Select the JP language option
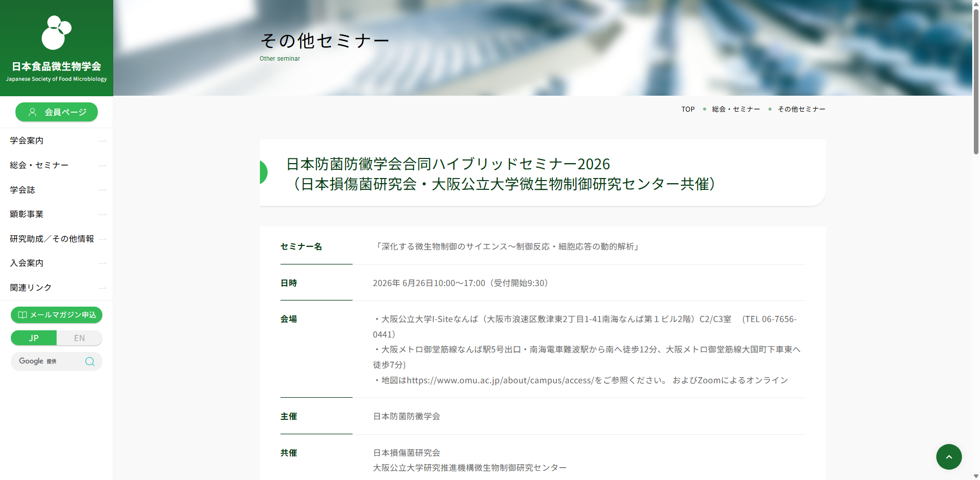980x480 pixels. pyautogui.click(x=34, y=338)
